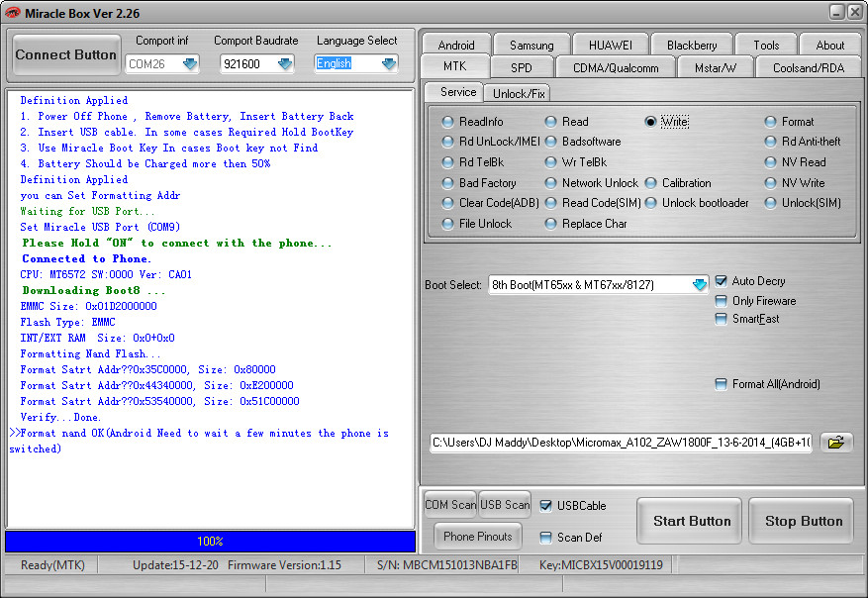The height and width of the screenshot is (598, 868).
Task: Switch to the Samsung tab
Action: pyautogui.click(x=531, y=45)
